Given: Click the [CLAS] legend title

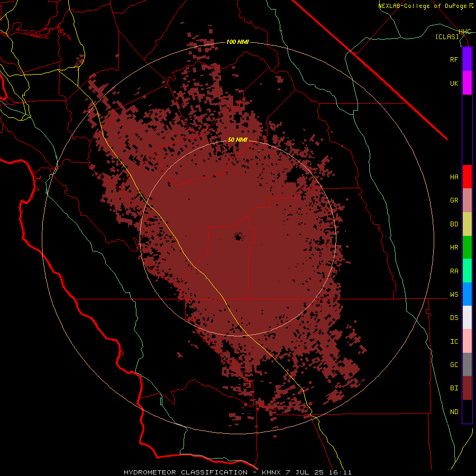Looking at the screenshot, I should point(447,37).
